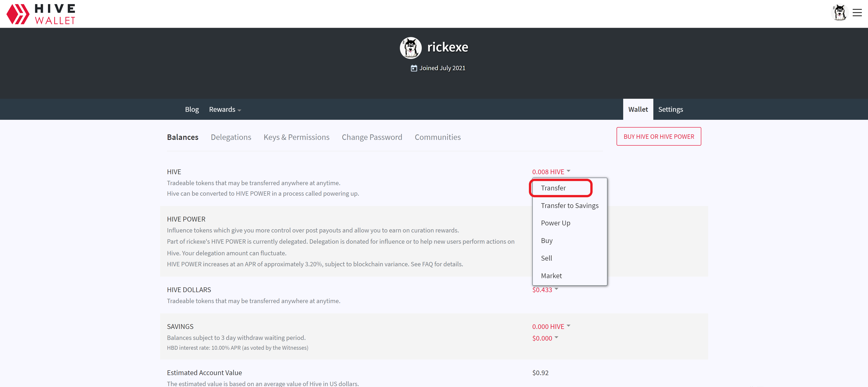Toggle the 0.008 HIVE balance dropdown
868x387 pixels.
tap(551, 172)
